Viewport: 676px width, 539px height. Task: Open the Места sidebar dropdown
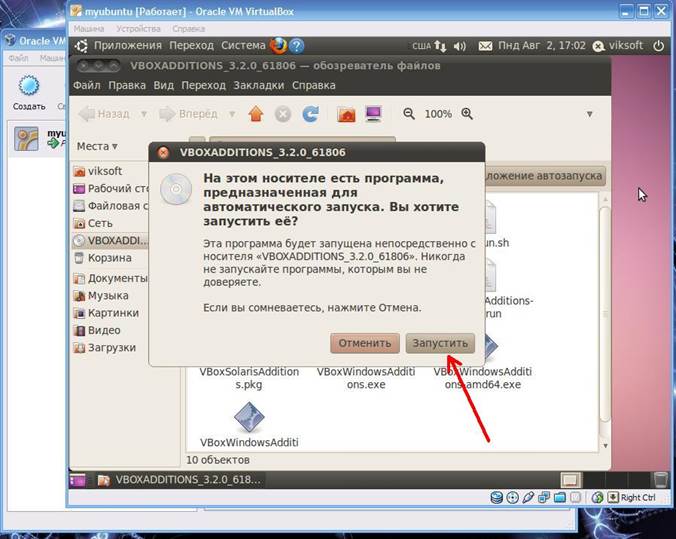97,147
